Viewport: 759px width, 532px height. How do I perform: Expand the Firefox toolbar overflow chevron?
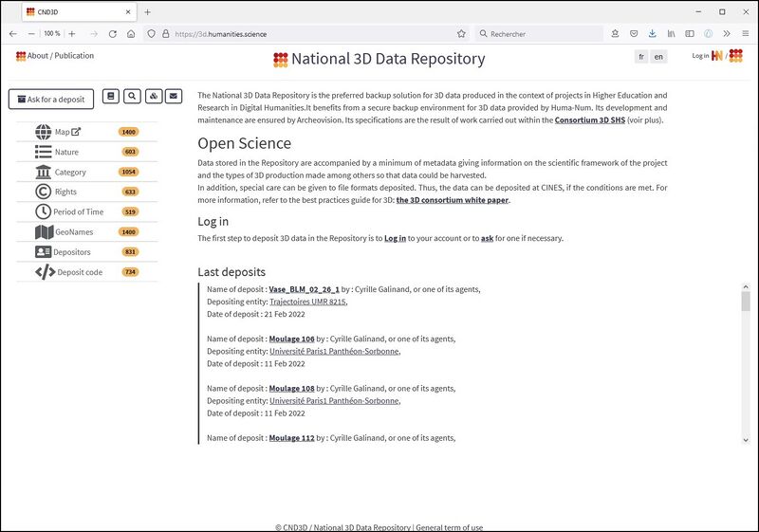pyautogui.click(x=727, y=33)
